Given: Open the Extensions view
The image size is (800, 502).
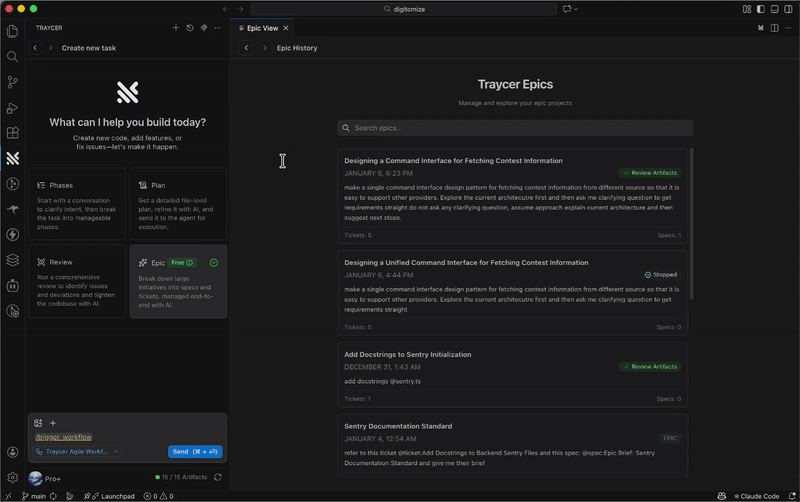Looking at the screenshot, I should click(x=13, y=133).
